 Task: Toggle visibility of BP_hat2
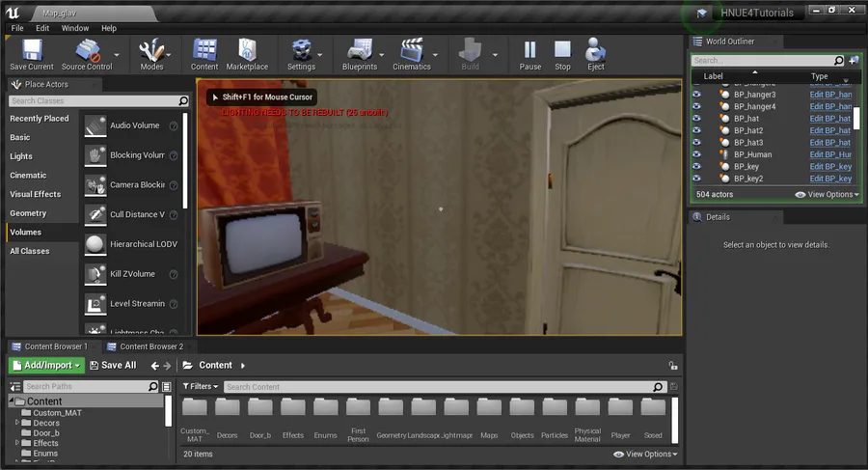pos(696,130)
